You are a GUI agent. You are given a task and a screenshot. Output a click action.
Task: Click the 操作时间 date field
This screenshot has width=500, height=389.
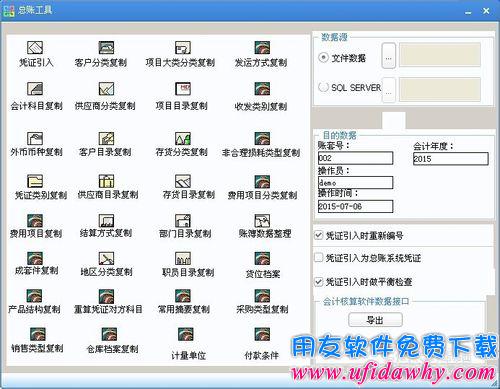point(355,206)
